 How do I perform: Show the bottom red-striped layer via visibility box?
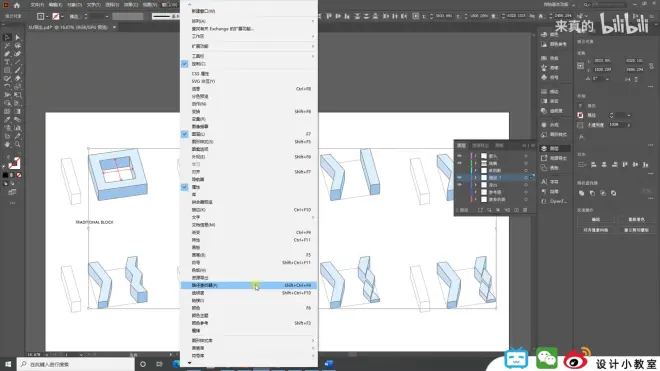(x=459, y=199)
